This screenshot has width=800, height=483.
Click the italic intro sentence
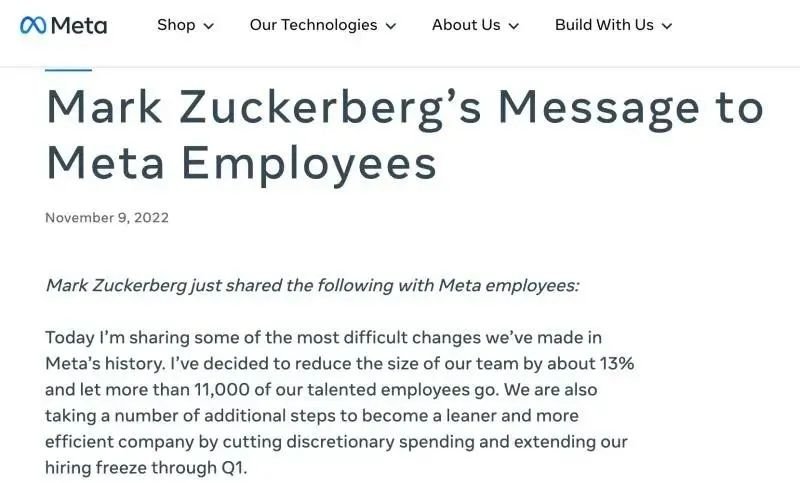[312, 285]
